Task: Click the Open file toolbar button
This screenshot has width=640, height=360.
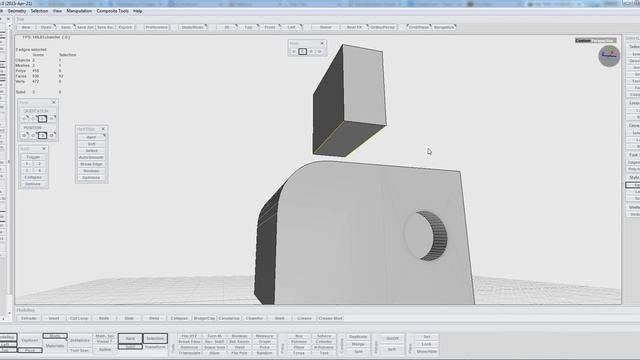Action: [46, 27]
